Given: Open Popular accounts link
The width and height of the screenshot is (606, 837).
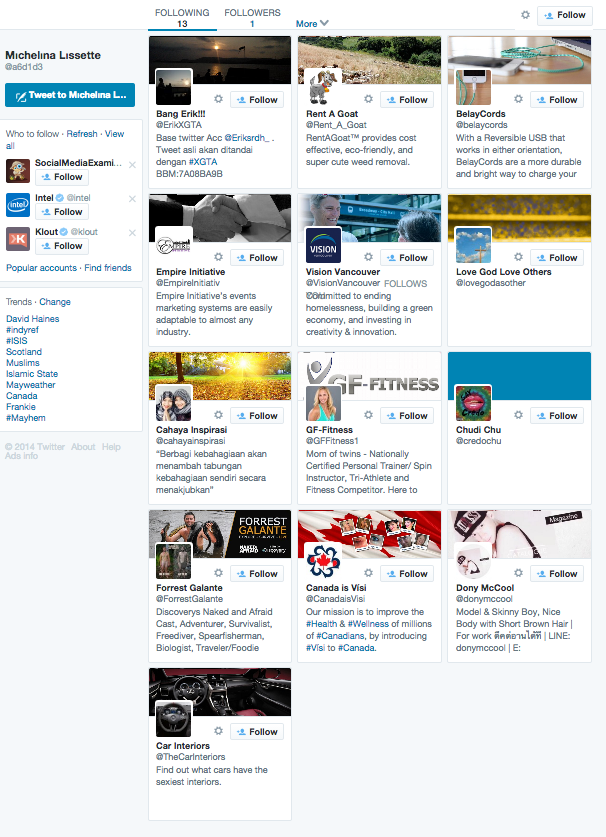Looking at the screenshot, I should coord(42,268).
